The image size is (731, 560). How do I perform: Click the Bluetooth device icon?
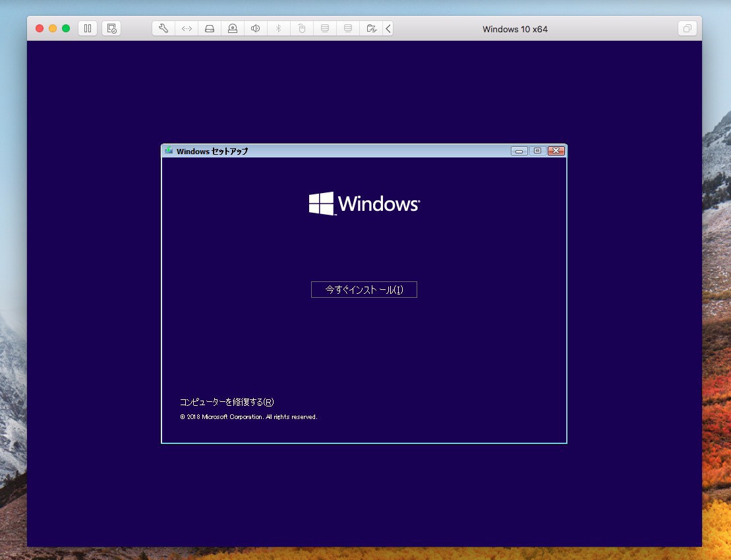pyautogui.click(x=278, y=28)
